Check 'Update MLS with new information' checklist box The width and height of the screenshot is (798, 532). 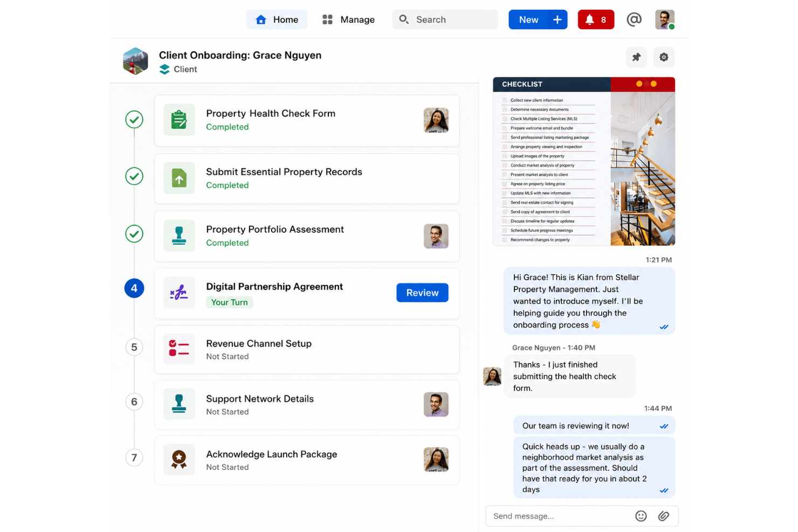(505, 193)
